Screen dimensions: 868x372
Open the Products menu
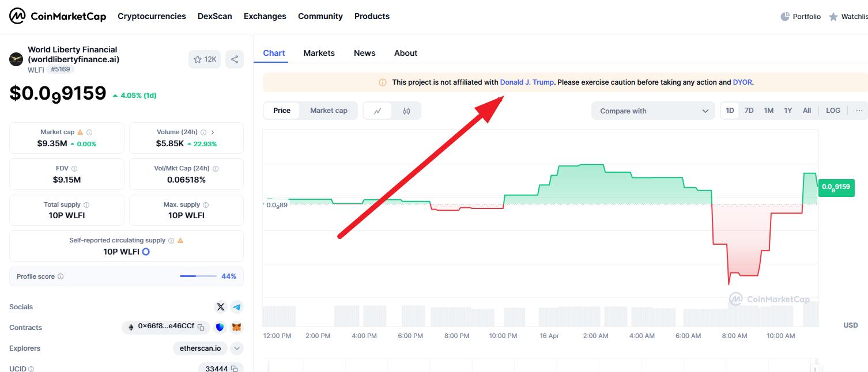pos(372,16)
